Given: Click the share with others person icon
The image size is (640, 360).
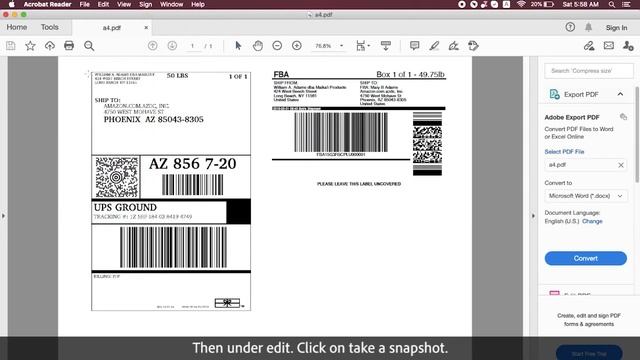Looking at the screenshot, I should tap(628, 46).
